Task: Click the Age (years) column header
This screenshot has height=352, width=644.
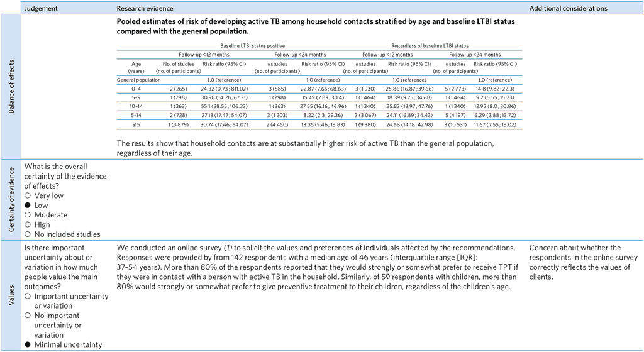Action: coord(136,67)
